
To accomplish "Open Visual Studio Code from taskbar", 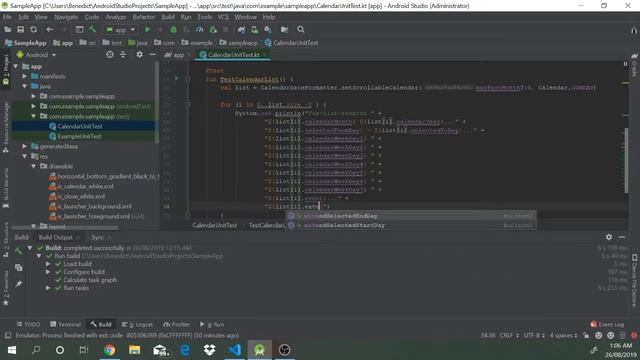I will (235, 350).
